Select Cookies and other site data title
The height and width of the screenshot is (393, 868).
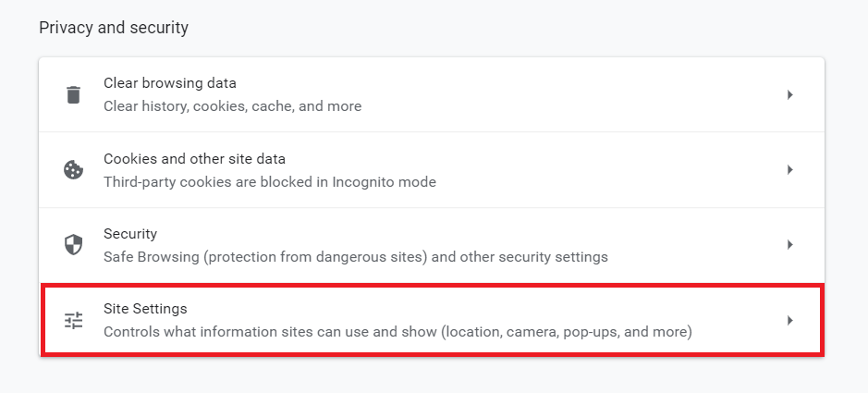pyautogui.click(x=194, y=159)
